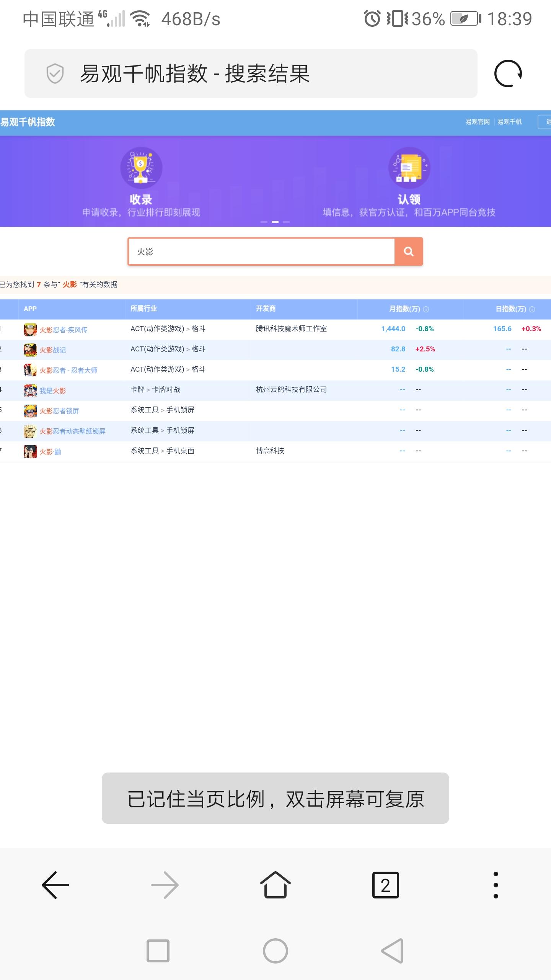Tap the Android recent apps square
551x980 pixels.
[158, 951]
